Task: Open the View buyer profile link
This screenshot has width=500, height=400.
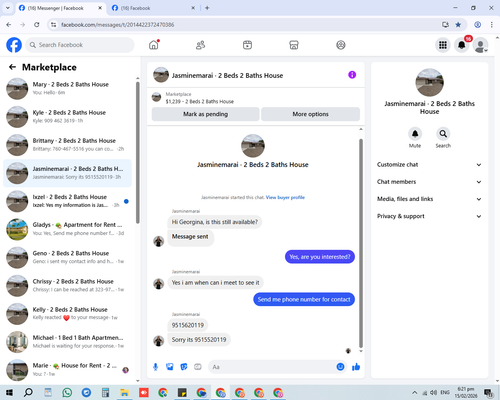Action: pos(285,197)
